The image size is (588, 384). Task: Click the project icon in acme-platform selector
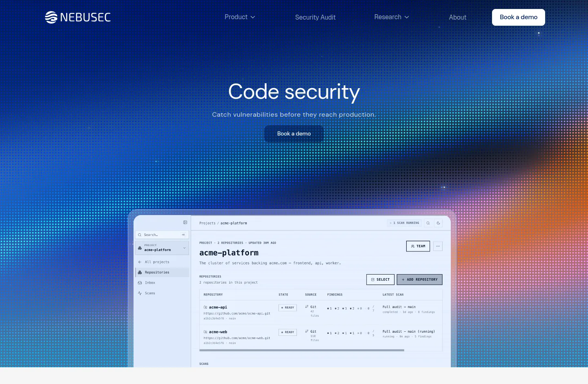(140, 248)
